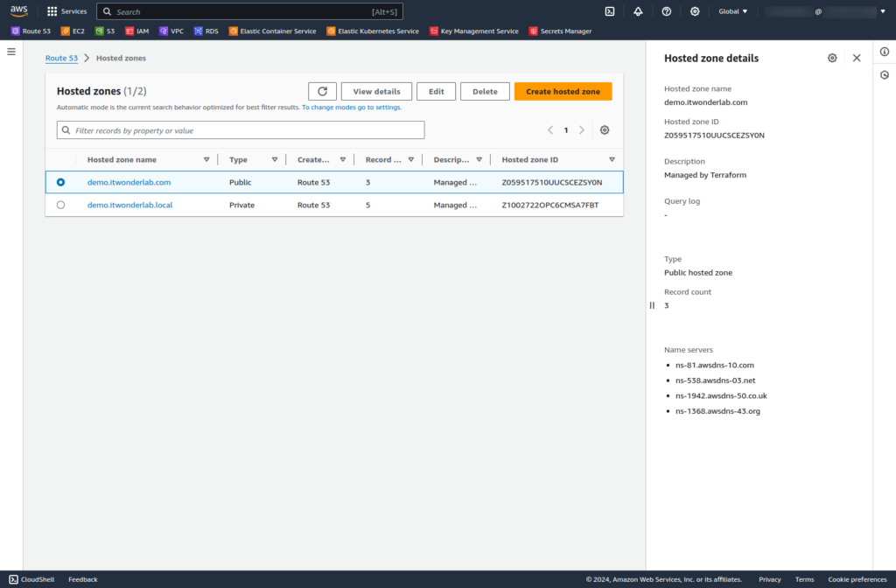Viewport: 896px width, 588px height.
Task: Open the help question mark menu
Action: tap(666, 11)
